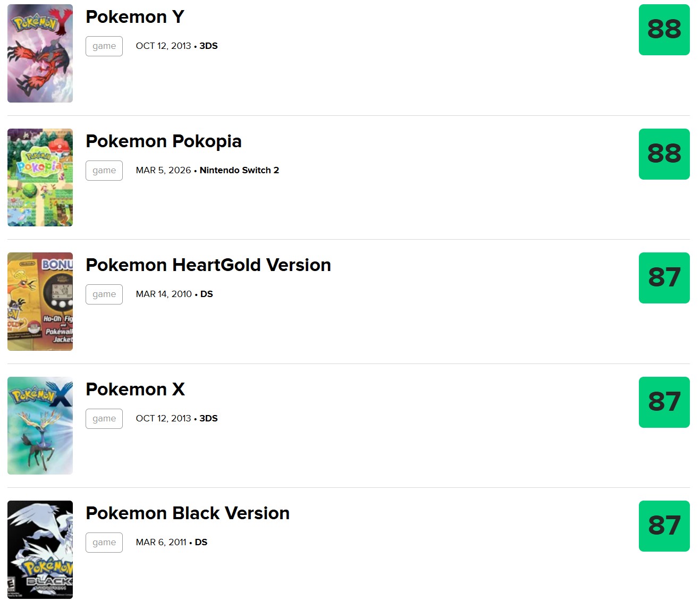The width and height of the screenshot is (700, 609).
Task: Click the Pokemon Pokopia title link
Action: click(163, 141)
